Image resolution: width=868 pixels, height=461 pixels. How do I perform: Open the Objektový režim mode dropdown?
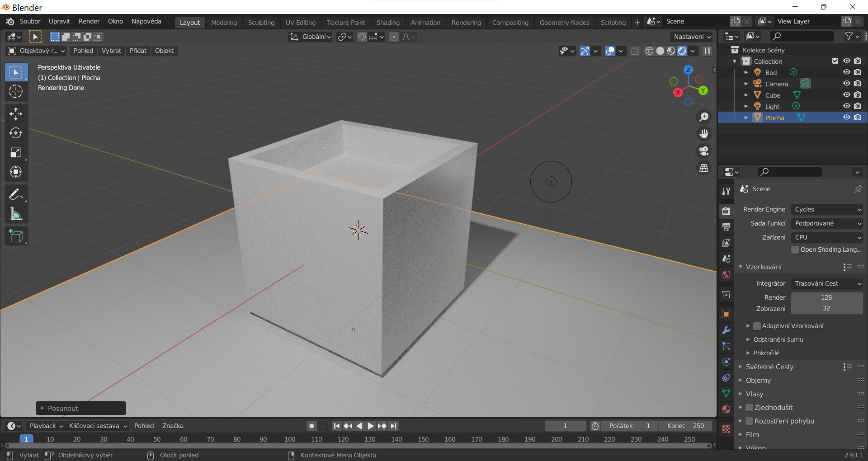36,51
